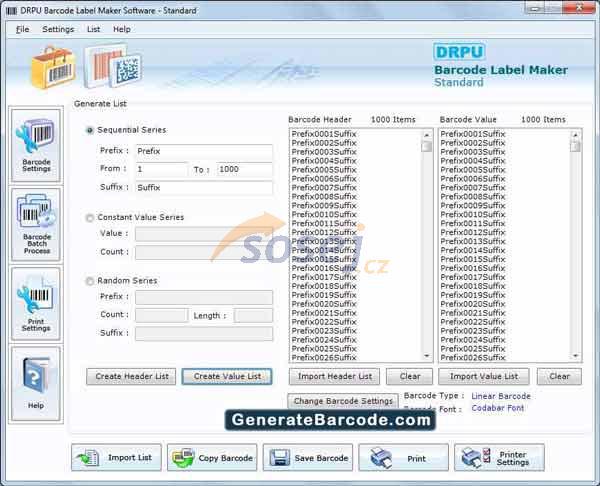
Task: Click the scroll down arrow of Barcode Value list
Action: click(575, 356)
